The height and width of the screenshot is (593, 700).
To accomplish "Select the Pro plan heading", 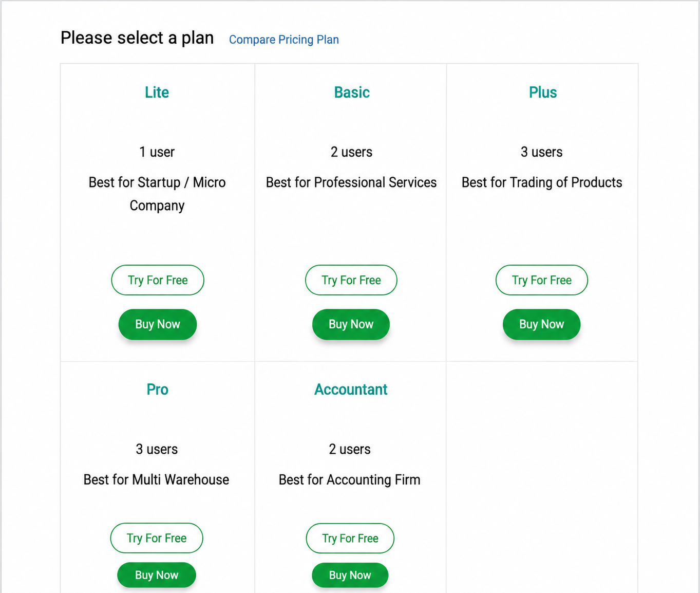I will 157,390.
